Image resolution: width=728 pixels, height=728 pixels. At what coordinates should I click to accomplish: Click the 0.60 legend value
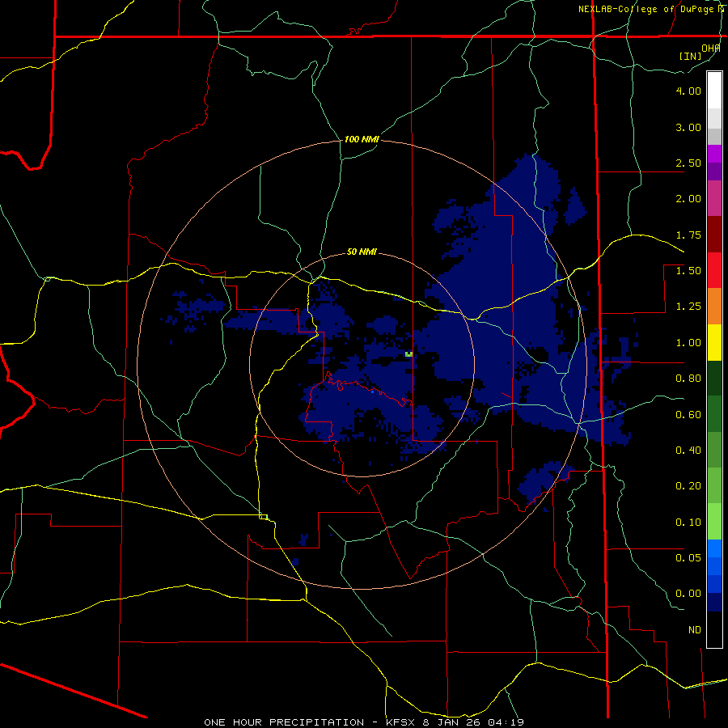click(x=688, y=415)
